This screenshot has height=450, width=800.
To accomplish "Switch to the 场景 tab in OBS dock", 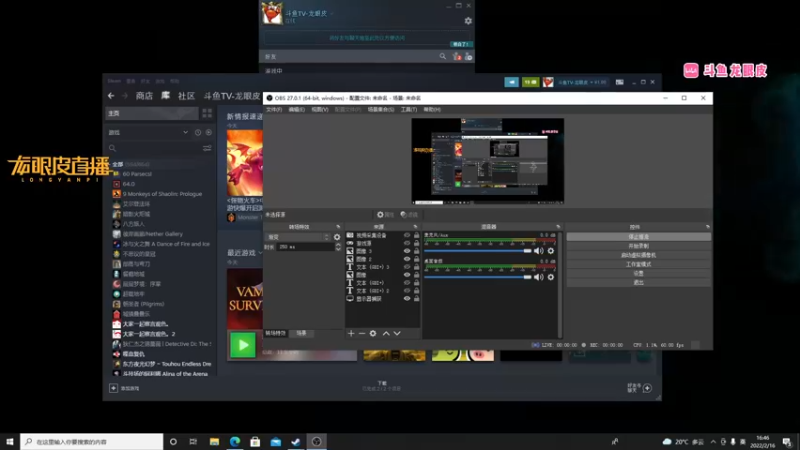I will tap(302, 333).
